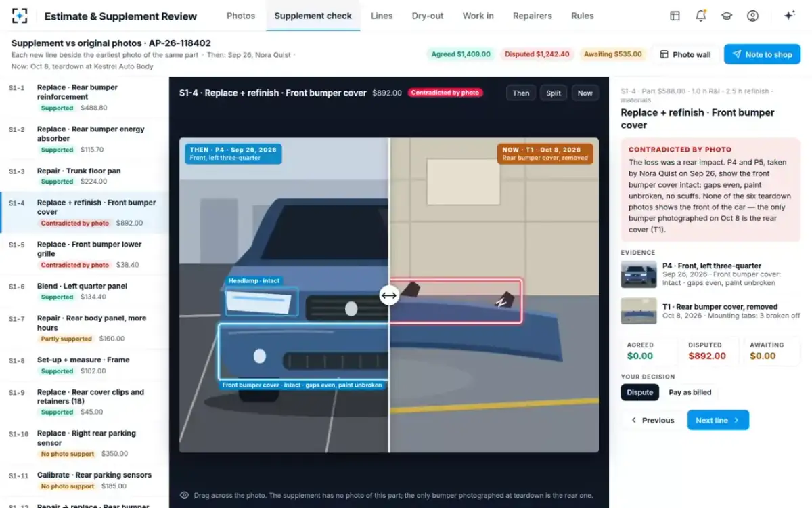Click the eye icon below the photo

tap(184, 495)
